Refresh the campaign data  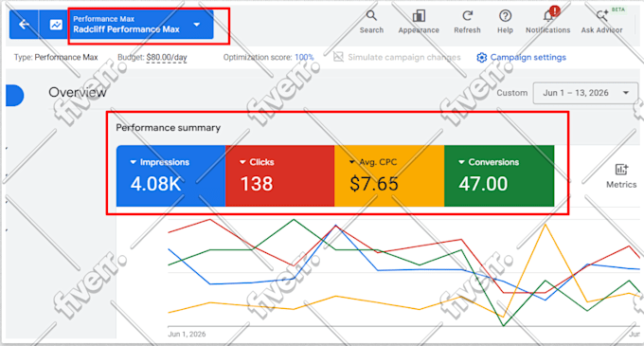tap(467, 22)
